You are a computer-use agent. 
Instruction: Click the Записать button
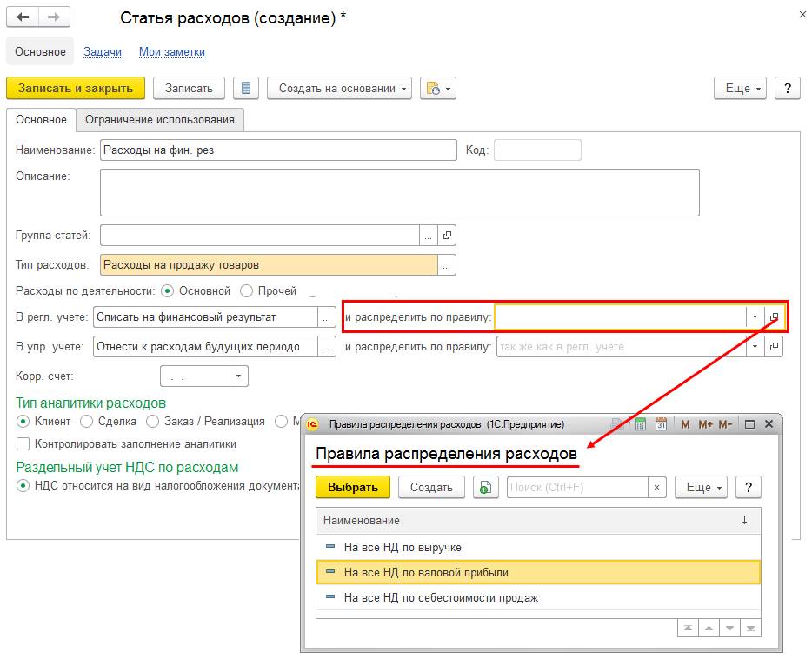click(189, 88)
